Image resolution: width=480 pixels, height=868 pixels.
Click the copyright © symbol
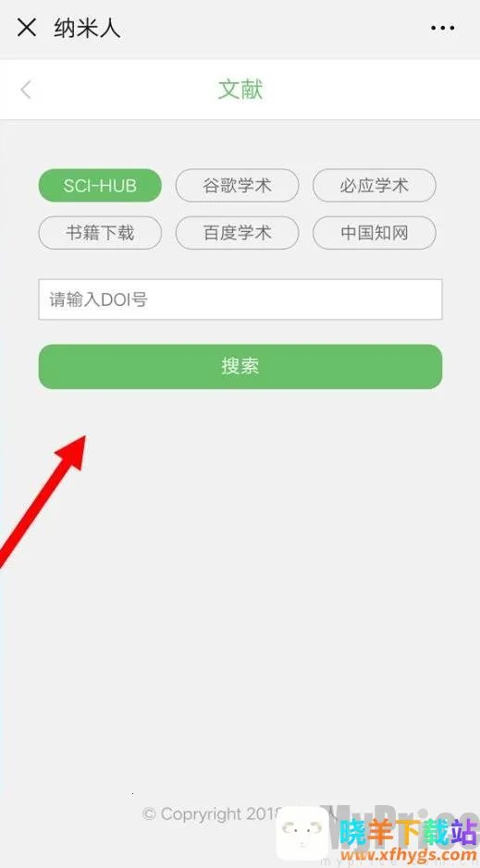click(149, 814)
